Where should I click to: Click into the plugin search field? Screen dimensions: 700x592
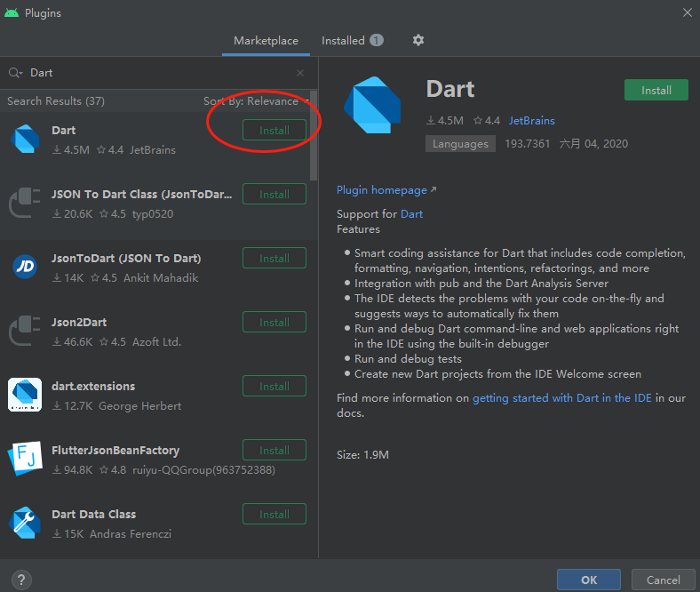tap(158, 73)
